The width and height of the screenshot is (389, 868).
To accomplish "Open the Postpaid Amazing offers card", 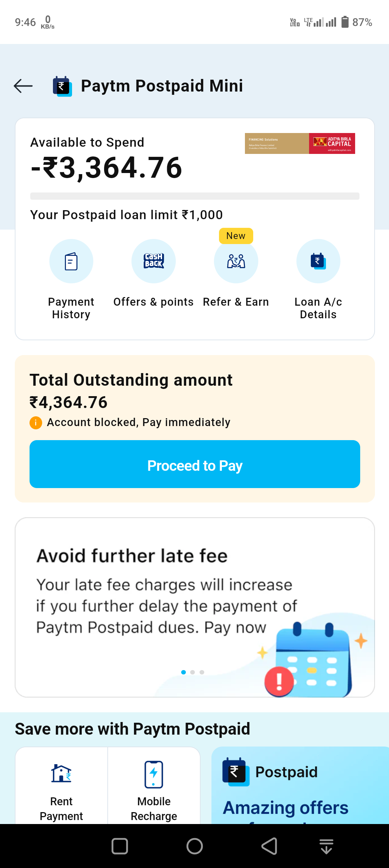I will click(300, 786).
